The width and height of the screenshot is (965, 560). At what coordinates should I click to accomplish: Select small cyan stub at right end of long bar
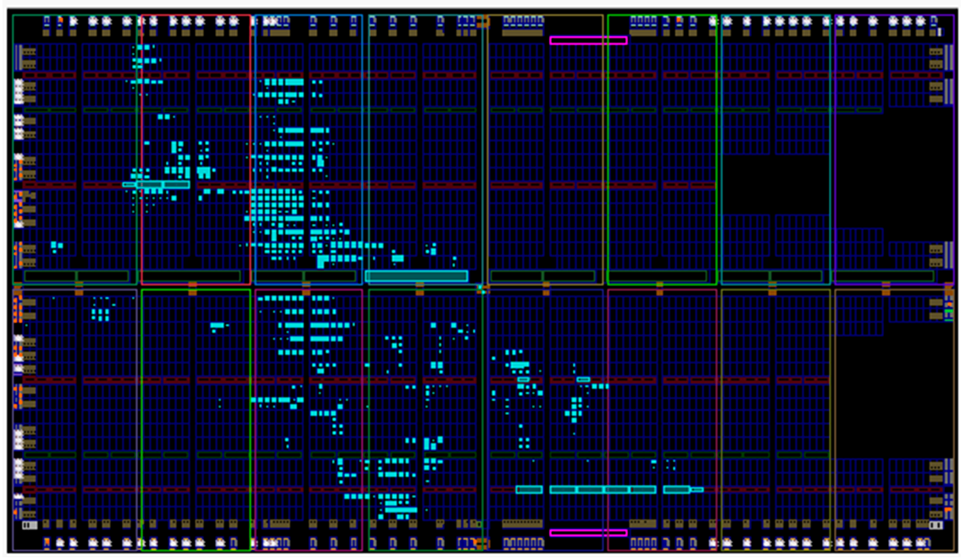(697, 489)
